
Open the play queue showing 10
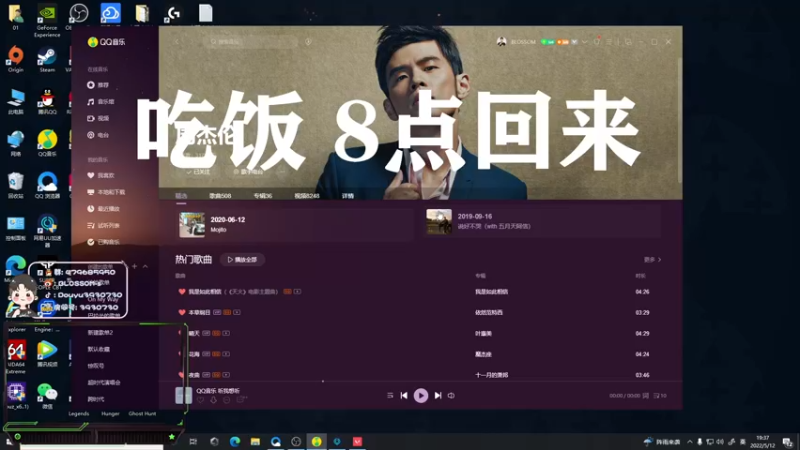pos(660,395)
